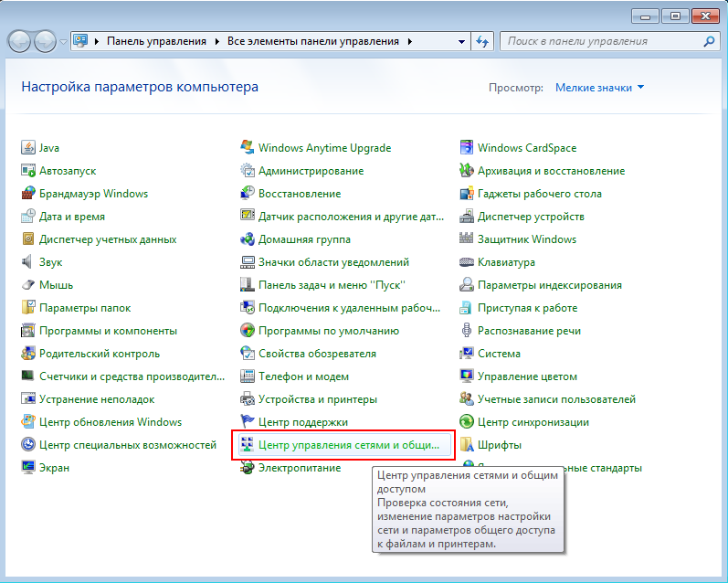The height and width of the screenshot is (583, 728).
Task: Click the Windows CardSpace icon
Action: tap(466, 148)
